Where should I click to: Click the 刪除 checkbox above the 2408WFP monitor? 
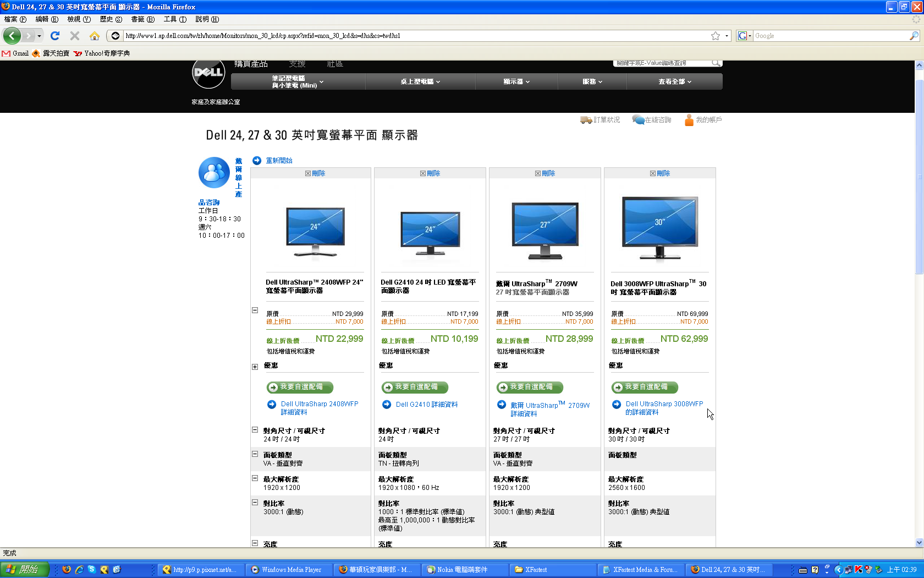tap(308, 173)
